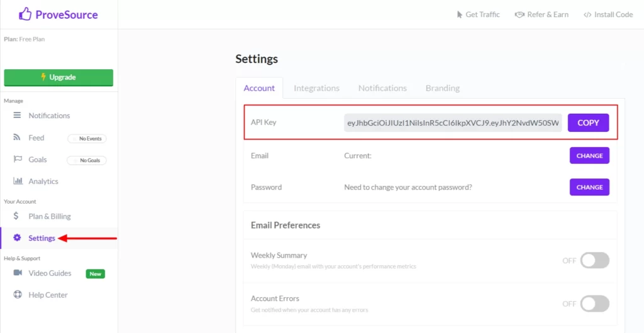Click the green New badge
The image size is (644, 333).
click(96, 274)
